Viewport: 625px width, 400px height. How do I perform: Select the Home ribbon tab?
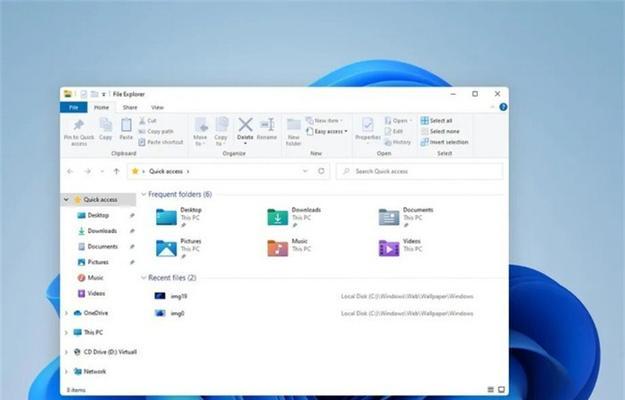tap(101, 107)
